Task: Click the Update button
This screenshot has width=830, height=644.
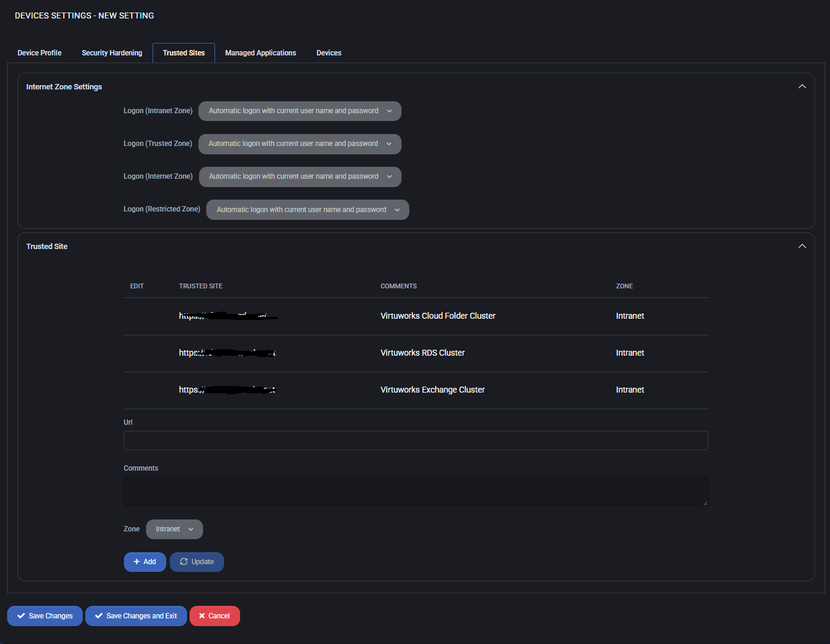Action: 197,562
